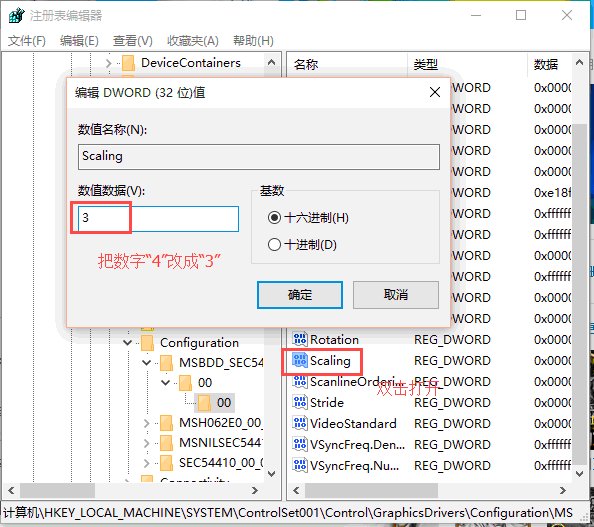Click REG_DWORD type in the Rotation row
594x527 pixels.
[x=452, y=339]
